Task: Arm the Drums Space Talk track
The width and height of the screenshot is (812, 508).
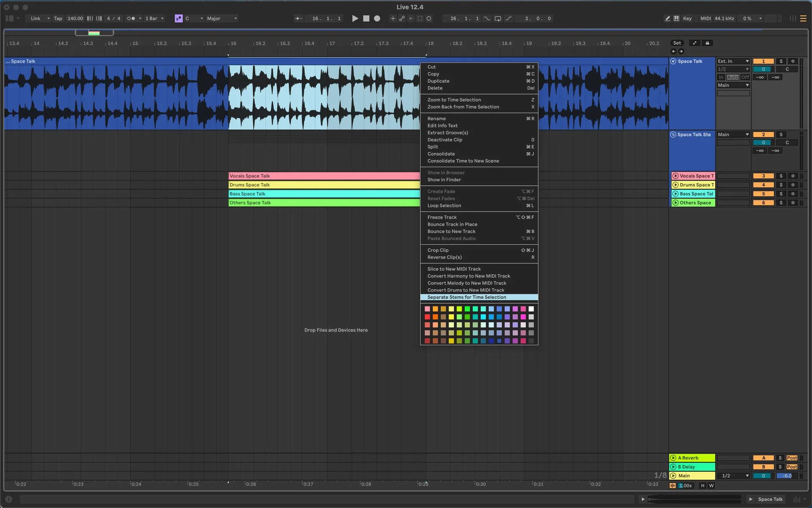Action: point(793,185)
